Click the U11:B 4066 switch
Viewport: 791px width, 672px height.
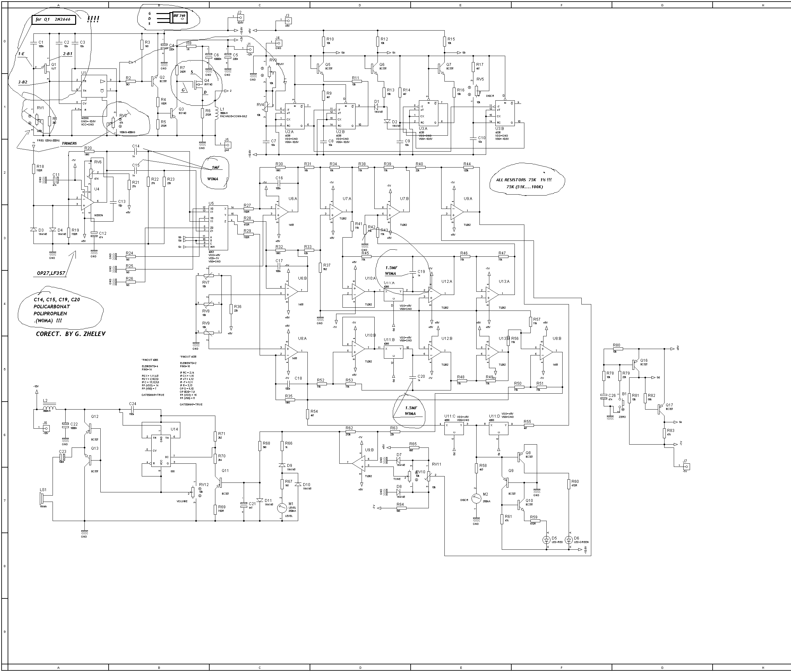pyautogui.click(x=393, y=352)
